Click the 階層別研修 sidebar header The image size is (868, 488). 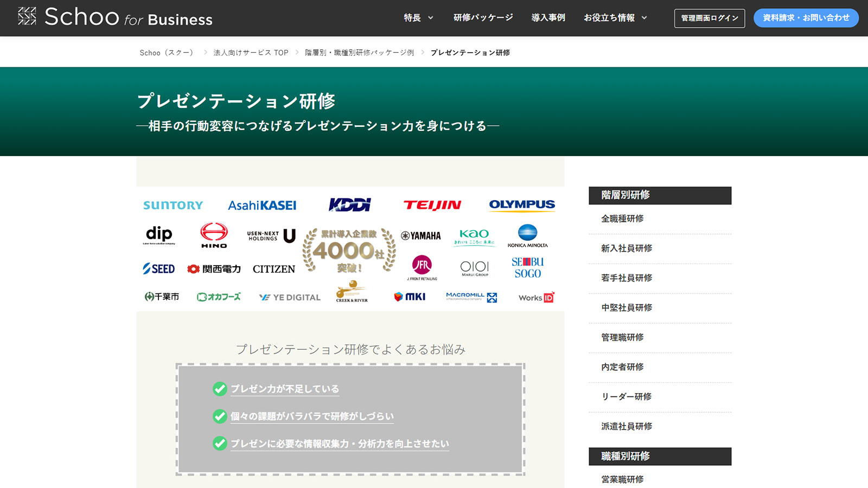coord(660,195)
